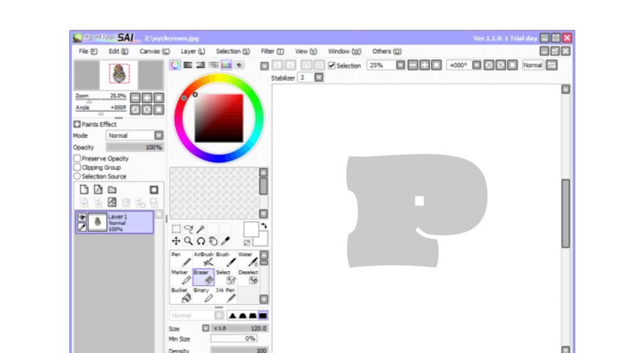Select the Binary pen tool
Screen dimensions: 644x353
point(203,295)
